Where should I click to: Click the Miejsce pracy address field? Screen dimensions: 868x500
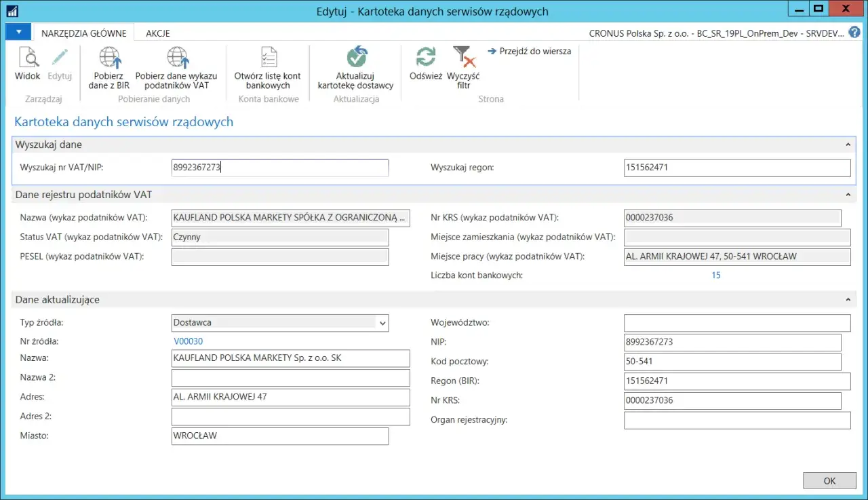(737, 256)
